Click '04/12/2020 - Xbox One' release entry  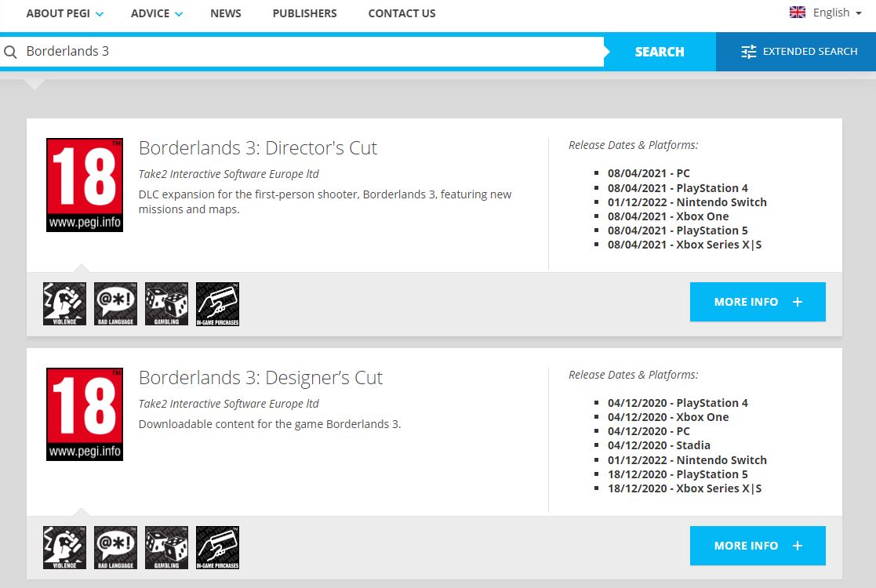(x=668, y=417)
